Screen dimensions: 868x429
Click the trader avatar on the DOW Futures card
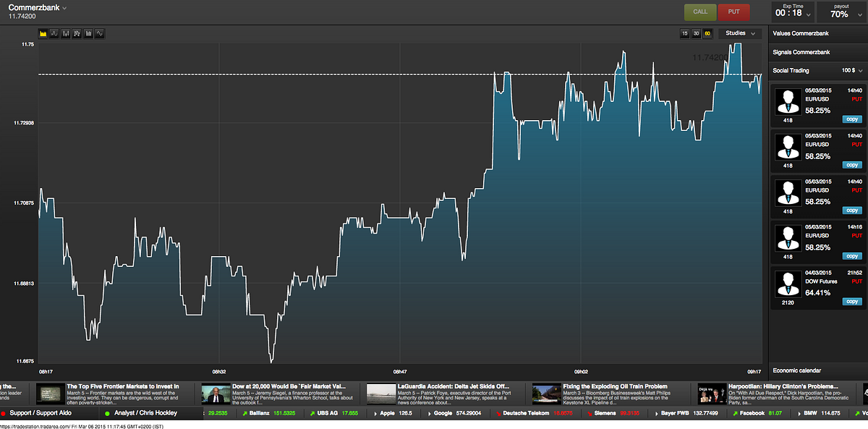(x=788, y=284)
